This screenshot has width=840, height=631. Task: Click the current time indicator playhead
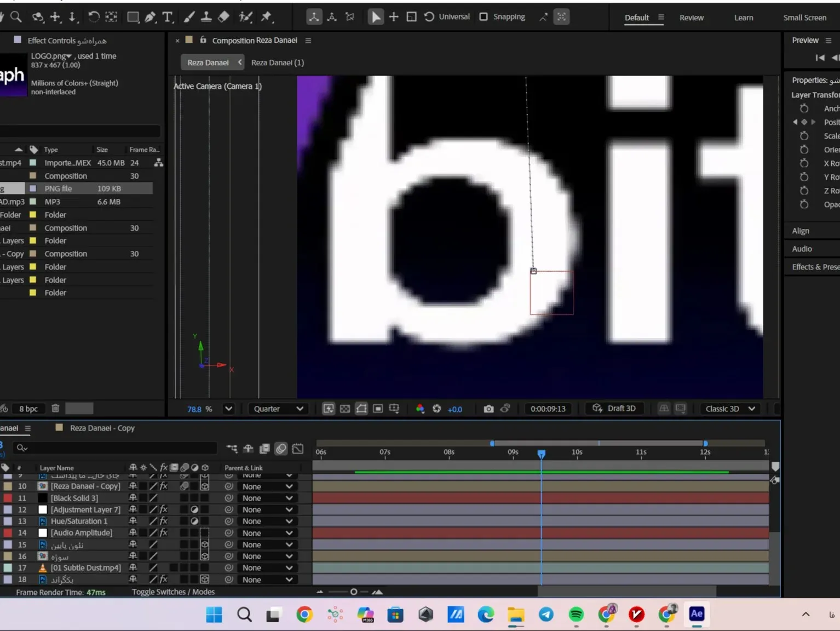(542, 454)
